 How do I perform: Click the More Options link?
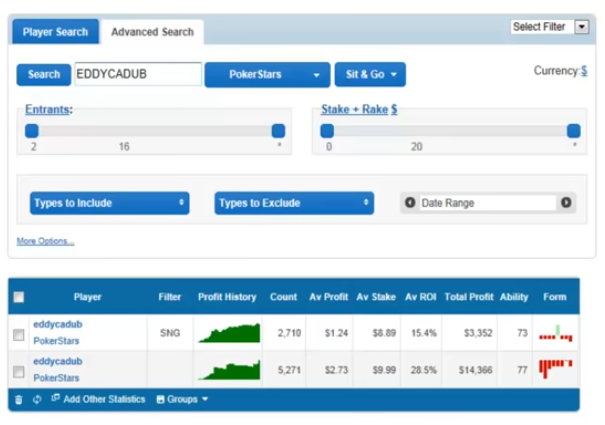click(45, 241)
